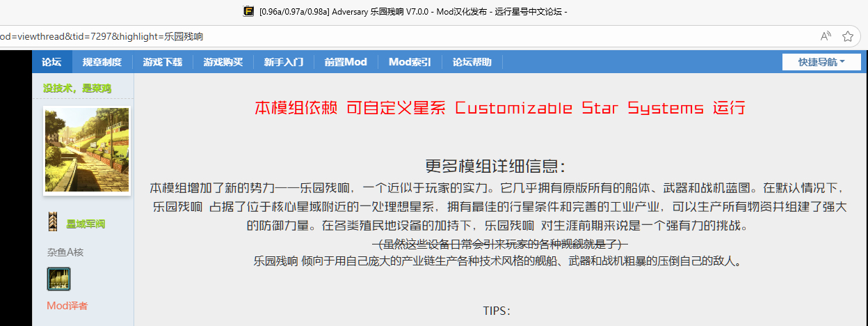Click the Mod译者 label in the sidebar
Screen dimensions: 868x326
coord(67,306)
